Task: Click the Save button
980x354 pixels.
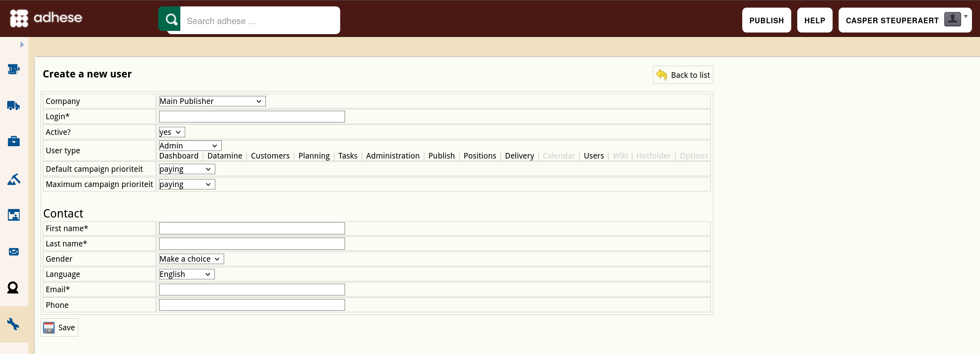Action: pos(59,328)
